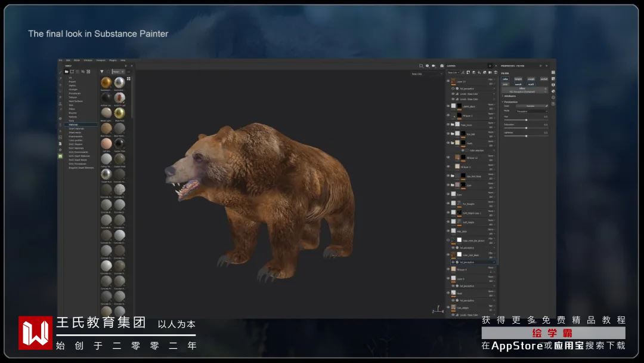
Task: Select Hard Surfaces category in shelf
Action: pyautogui.click(x=76, y=101)
